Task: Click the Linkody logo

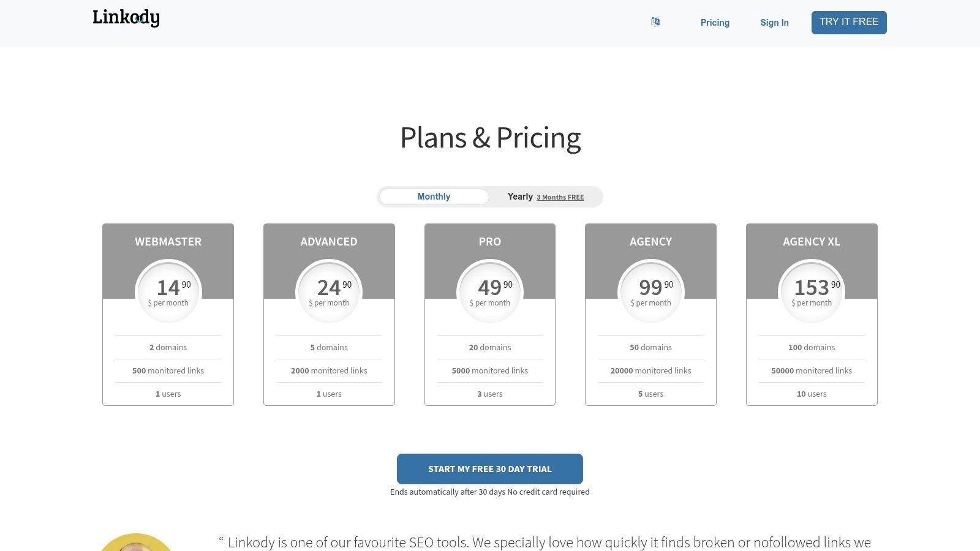Action: 126,18
